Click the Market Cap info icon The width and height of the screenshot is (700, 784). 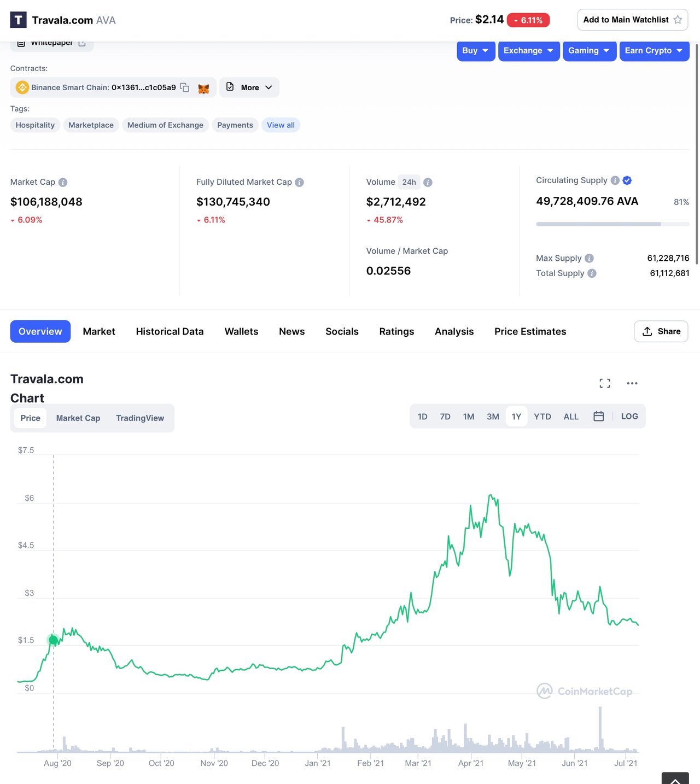tap(63, 182)
